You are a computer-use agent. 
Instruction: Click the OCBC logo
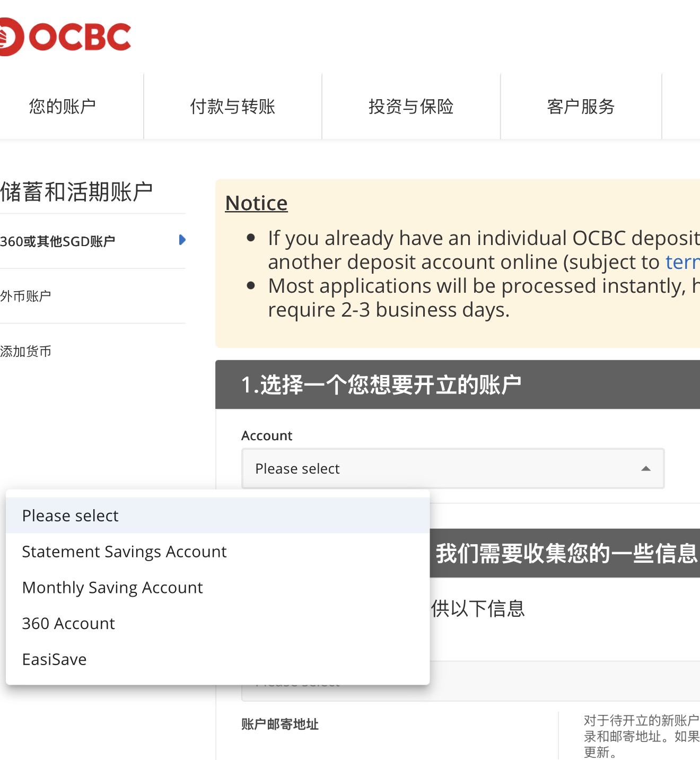65,37
